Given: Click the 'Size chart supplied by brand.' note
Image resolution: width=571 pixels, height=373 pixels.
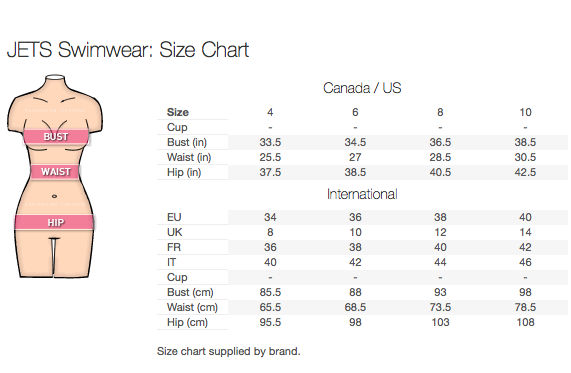Looking at the screenshot, I should click(x=229, y=351).
